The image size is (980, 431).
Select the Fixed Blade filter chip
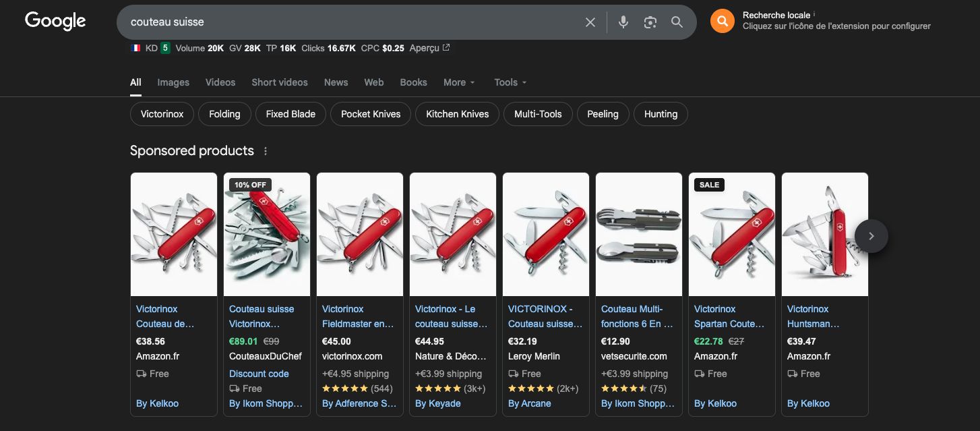290,114
